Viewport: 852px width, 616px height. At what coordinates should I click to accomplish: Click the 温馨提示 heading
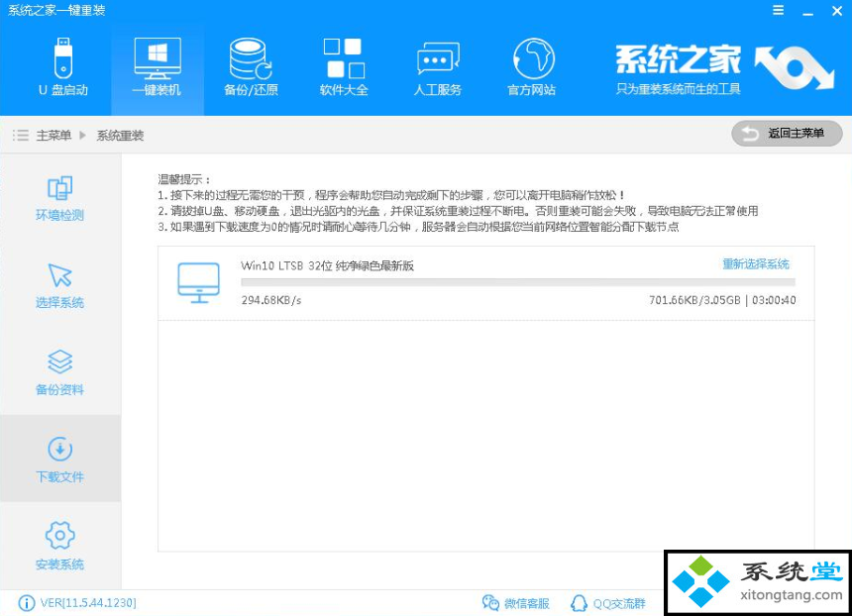184,179
